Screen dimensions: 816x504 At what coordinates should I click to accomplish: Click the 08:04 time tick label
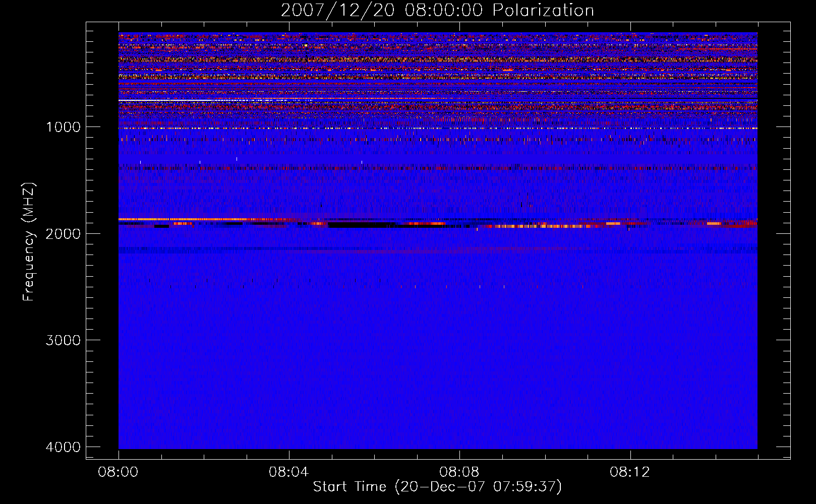point(289,472)
